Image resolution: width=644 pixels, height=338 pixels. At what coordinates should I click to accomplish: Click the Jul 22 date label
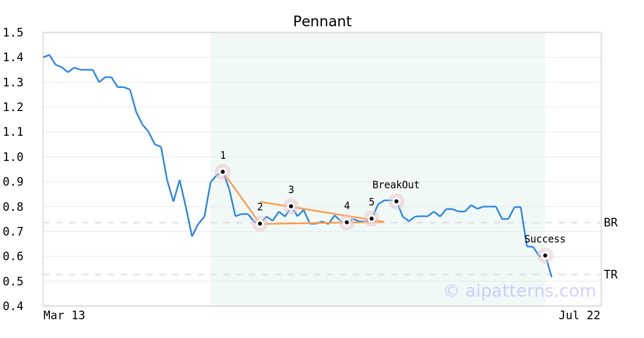click(x=580, y=315)
